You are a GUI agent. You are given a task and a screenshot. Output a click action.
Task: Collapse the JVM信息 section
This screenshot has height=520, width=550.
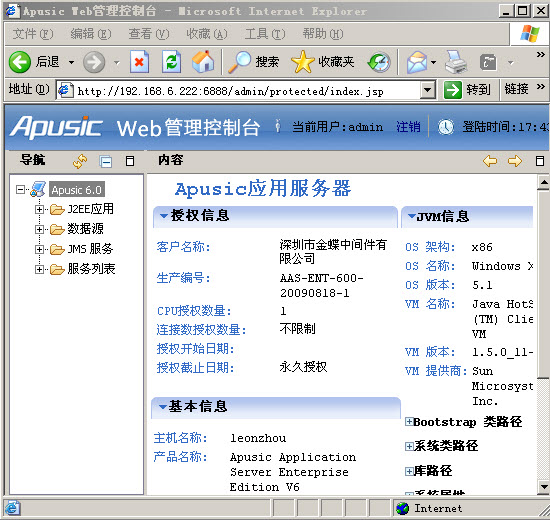click(x=412, y=216)
